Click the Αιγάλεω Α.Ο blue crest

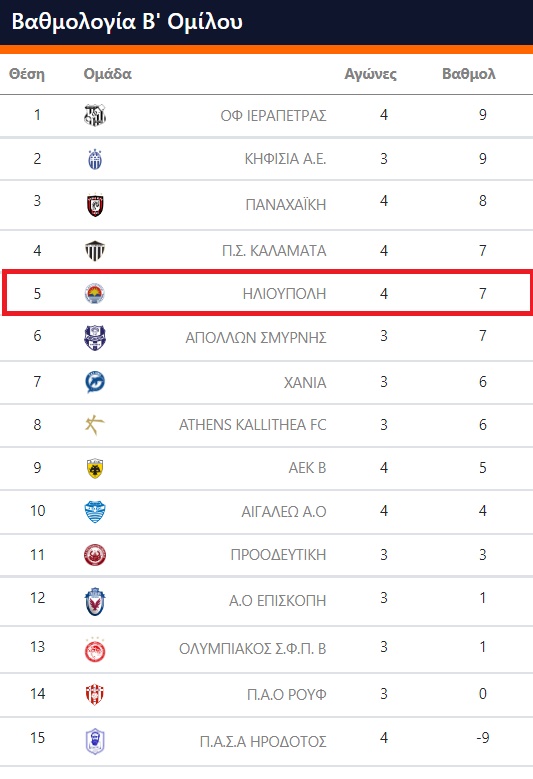click(x=95, y=512)
